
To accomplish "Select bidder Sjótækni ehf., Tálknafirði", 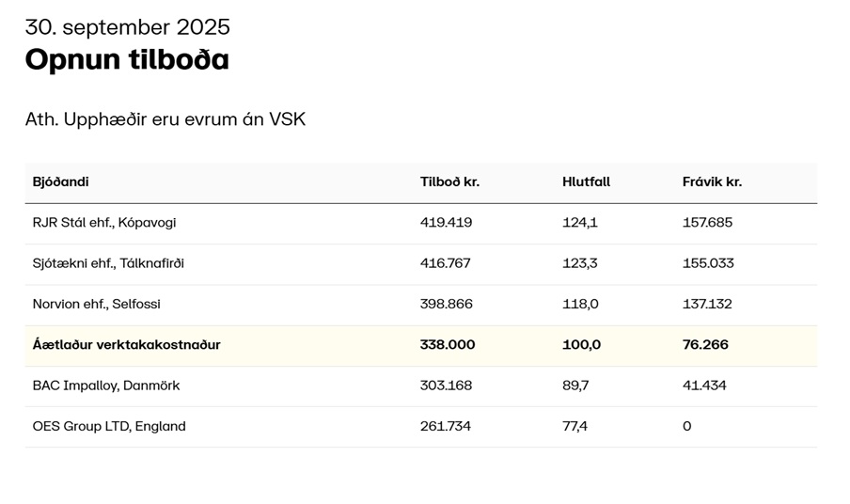I will point(108,263).
